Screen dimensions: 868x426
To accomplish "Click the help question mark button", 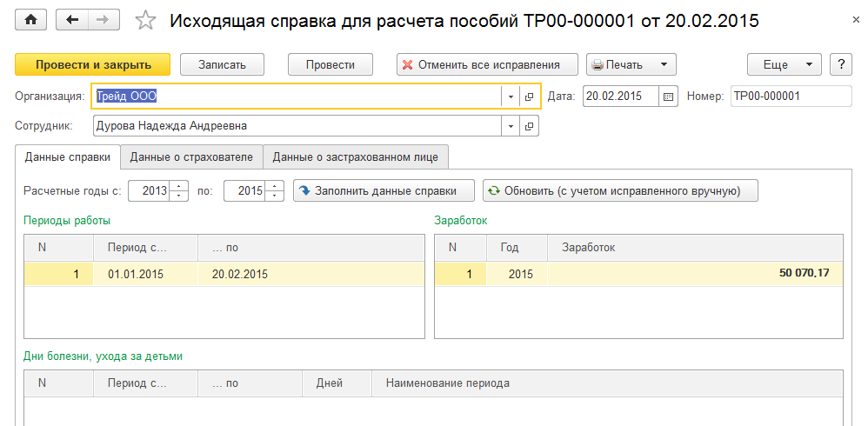I will point(840,64).
